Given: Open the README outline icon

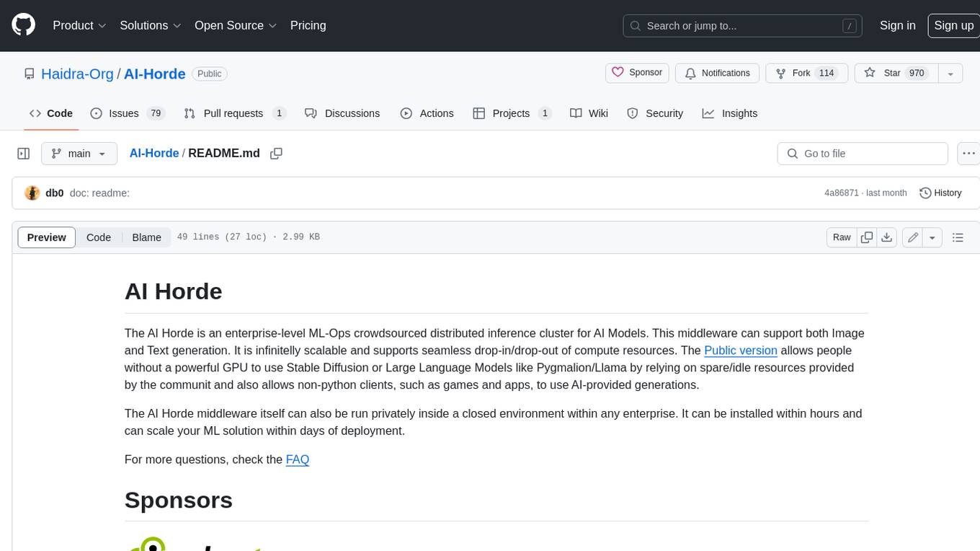Looking at the screenshot, I should tap(958, 237).
